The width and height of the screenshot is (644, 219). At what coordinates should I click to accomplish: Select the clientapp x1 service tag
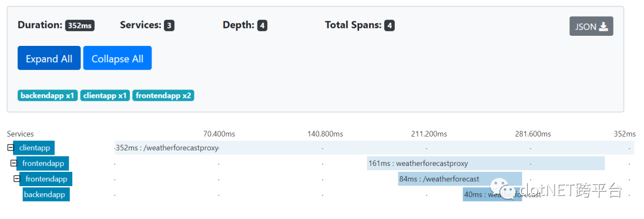tap(105, 95)
